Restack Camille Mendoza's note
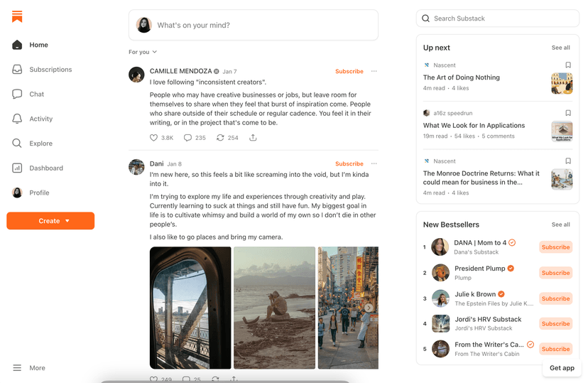The width and height of the screenshot is (588, 383). pos(220,138)
